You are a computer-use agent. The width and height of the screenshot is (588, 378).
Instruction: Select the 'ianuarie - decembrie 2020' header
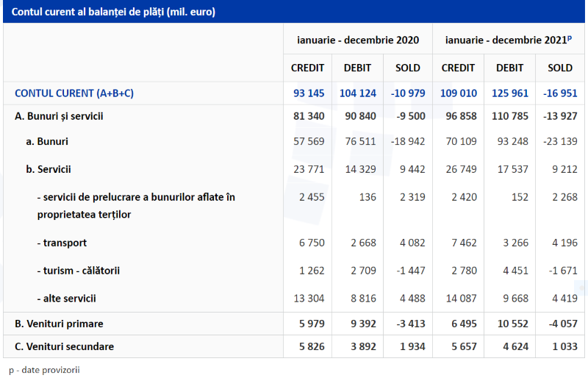click(358, 40)
